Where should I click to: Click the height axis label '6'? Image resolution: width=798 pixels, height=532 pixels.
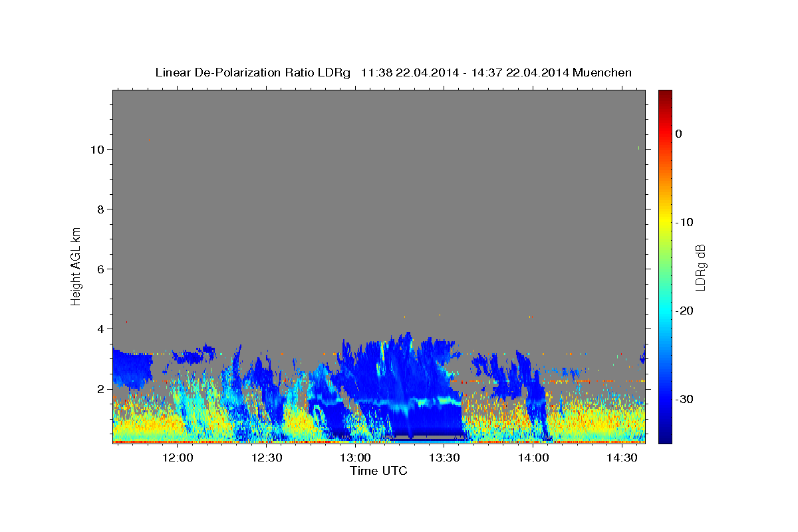101,269
